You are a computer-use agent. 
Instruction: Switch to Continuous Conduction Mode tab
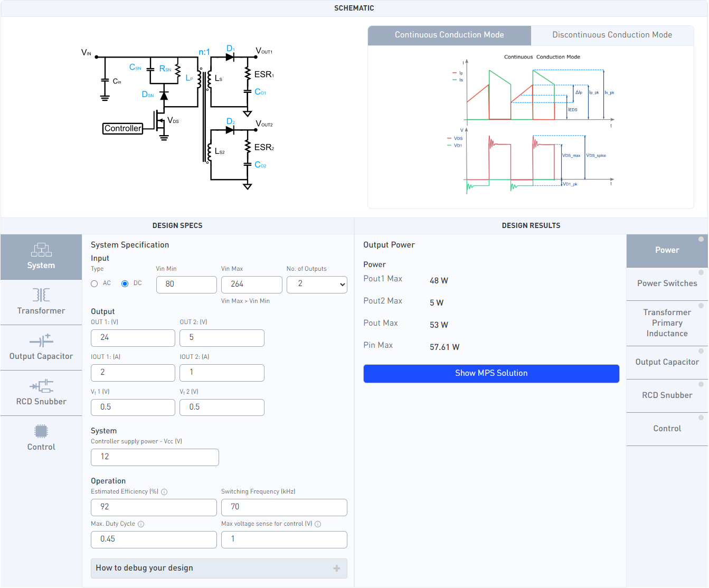[449, 35]
